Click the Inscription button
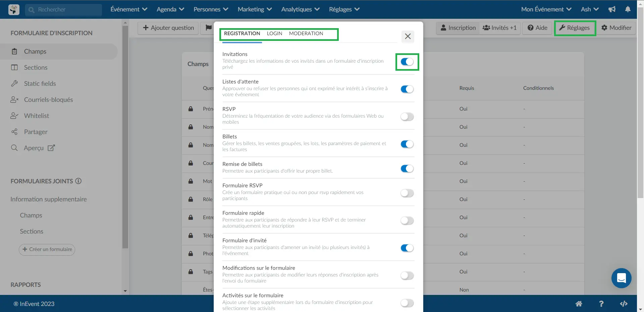Image resolution: width=644 pixels, height=312 pixels. pyautogui.click(x=458, y=28)
